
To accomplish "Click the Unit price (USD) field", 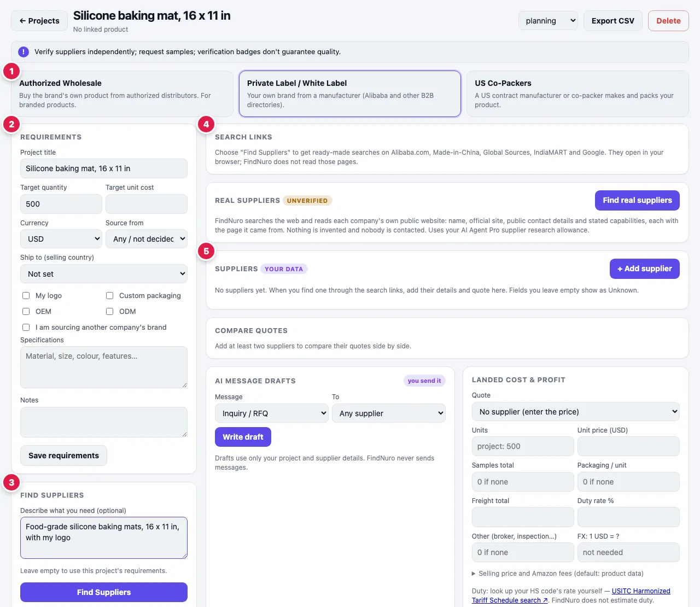I will pos(628,446).
